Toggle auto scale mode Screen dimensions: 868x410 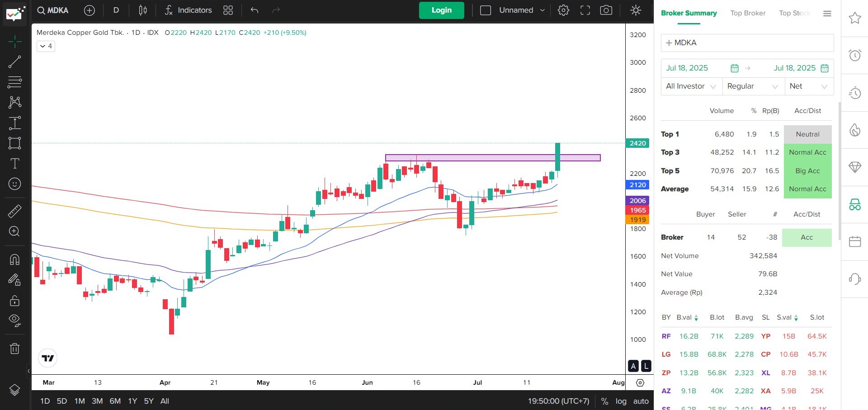[x=641, y=401]
